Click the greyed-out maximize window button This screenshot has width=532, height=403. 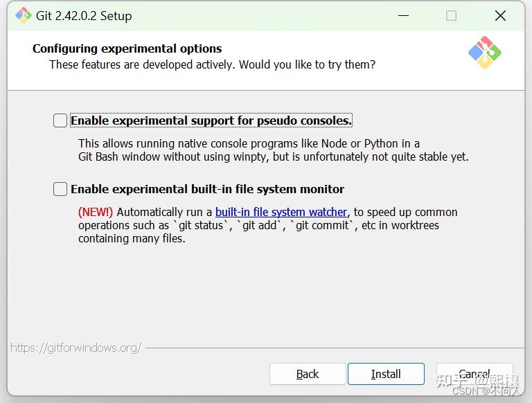click(x=451, y=15)
